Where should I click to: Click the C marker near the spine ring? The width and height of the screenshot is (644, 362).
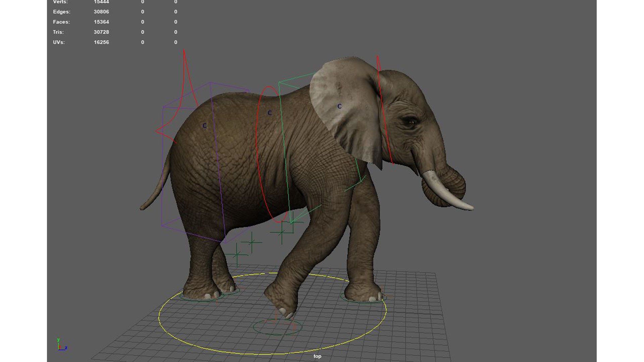click(270, 113)
